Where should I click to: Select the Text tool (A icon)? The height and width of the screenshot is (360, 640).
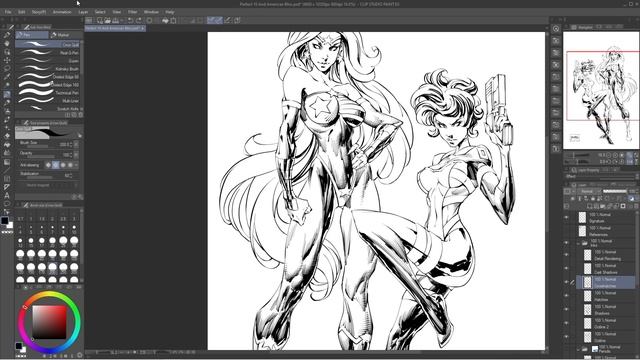tap(7, 196)
